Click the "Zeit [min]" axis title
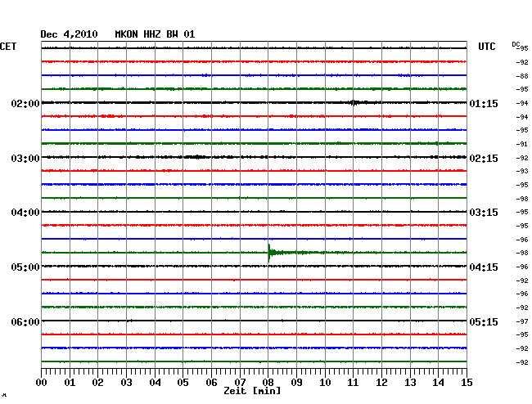 pyautogui.click(x=252, y=391)
